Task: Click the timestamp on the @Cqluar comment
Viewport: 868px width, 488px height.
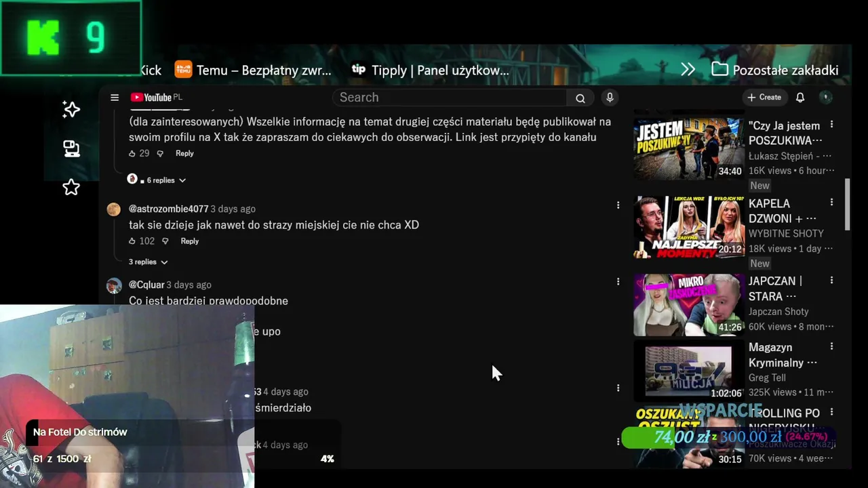Action: (x=189, y=285)
